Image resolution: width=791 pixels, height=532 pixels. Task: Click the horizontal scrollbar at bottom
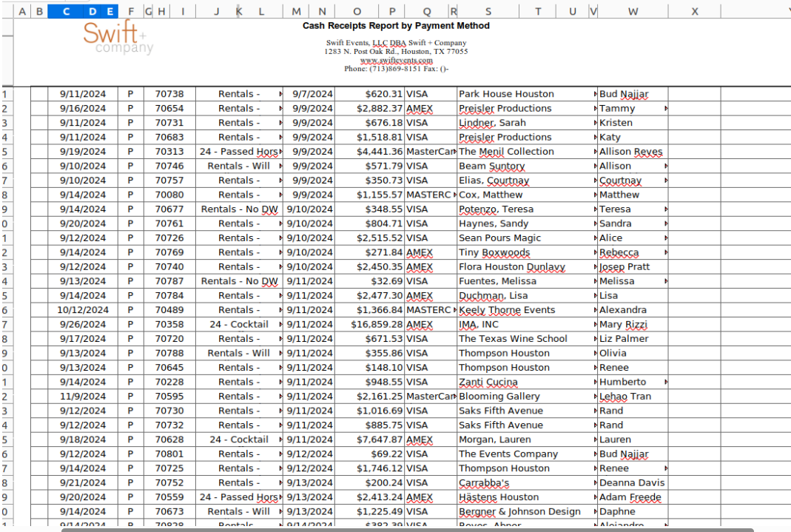408,530
